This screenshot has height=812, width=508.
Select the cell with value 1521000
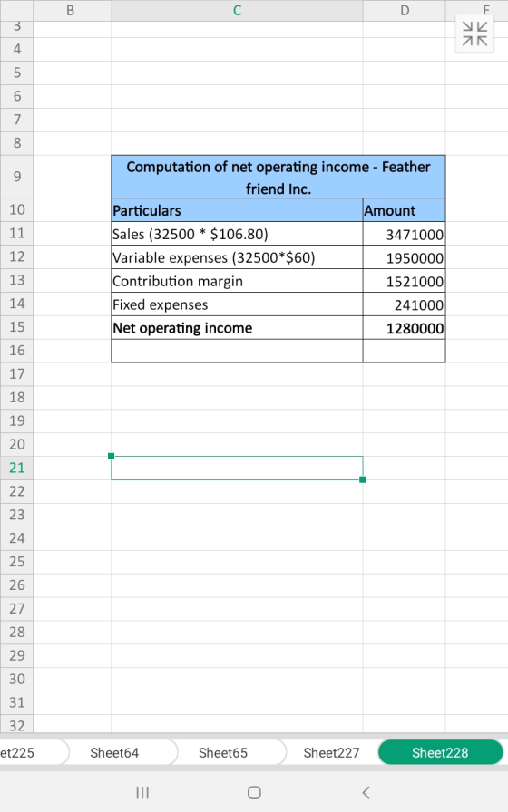pos(405,281)
